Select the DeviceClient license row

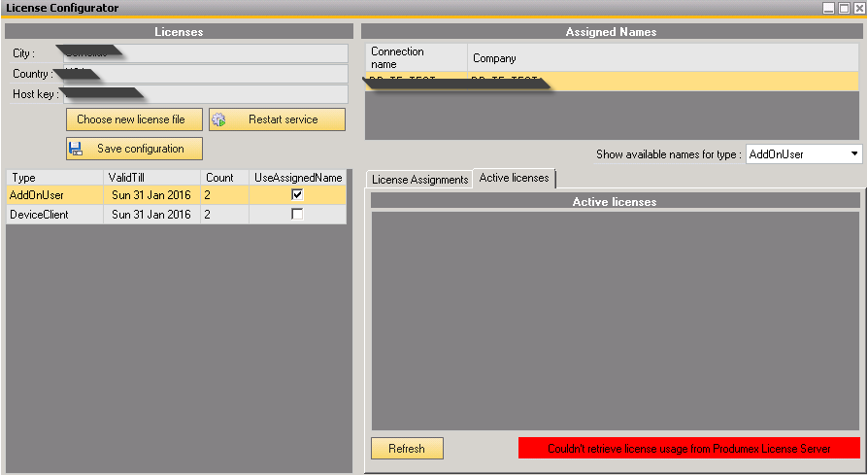(176, 215)
